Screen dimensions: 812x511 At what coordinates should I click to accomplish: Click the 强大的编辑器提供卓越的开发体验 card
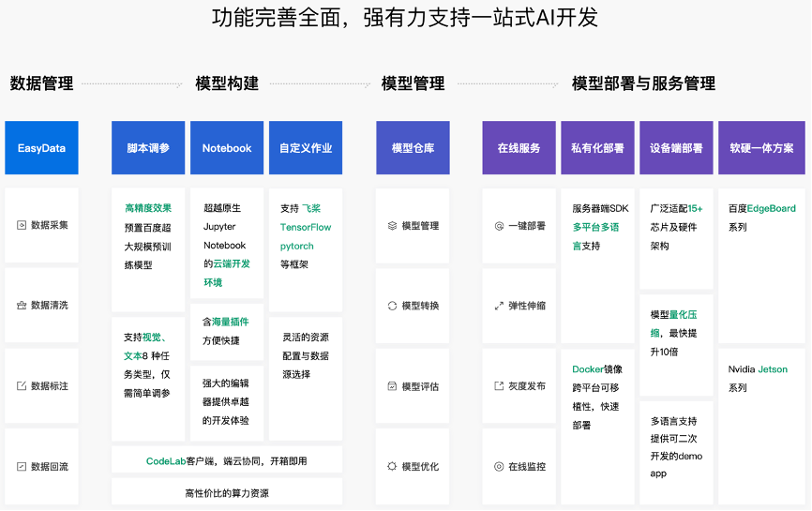point(227,403)
